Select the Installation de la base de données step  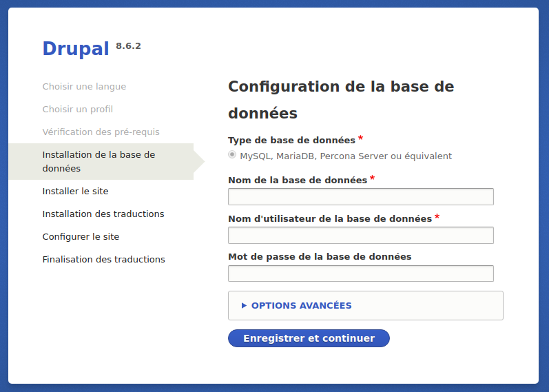pos(99,161)
